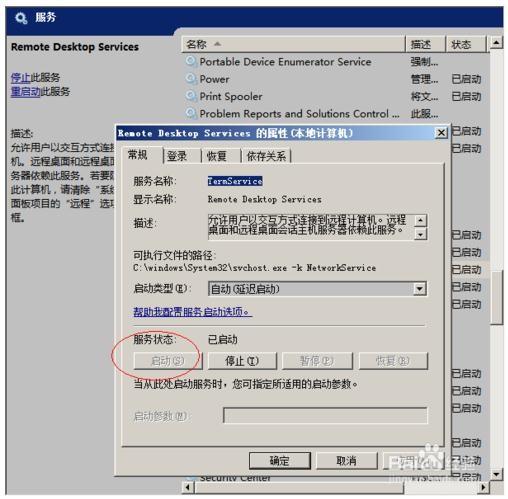This screenshot has width=508, height=499.
Task: Select the Print Spooler service row
Action: [335, 96]
